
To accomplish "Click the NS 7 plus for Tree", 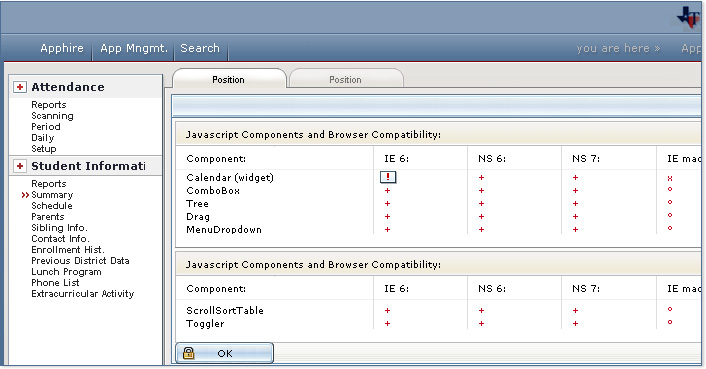I will point(575,204).
